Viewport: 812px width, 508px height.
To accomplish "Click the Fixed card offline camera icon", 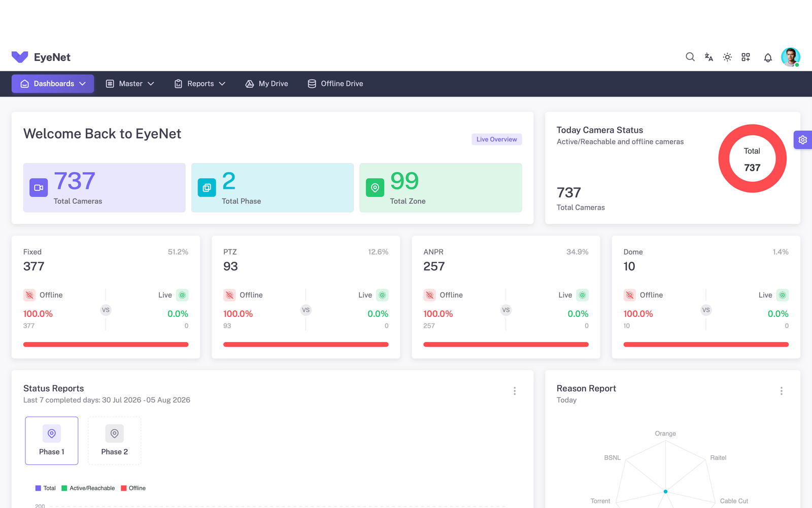I will point(29,295).
